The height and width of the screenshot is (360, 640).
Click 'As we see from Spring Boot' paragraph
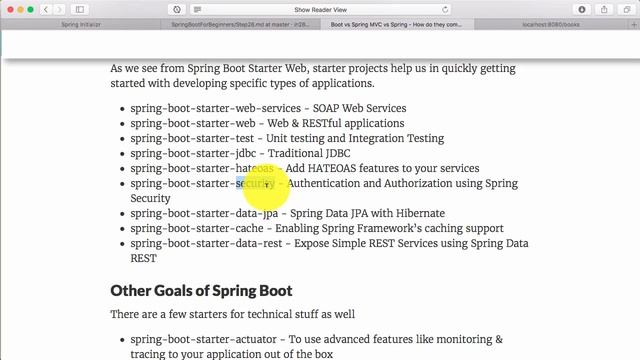coord(313,76)
